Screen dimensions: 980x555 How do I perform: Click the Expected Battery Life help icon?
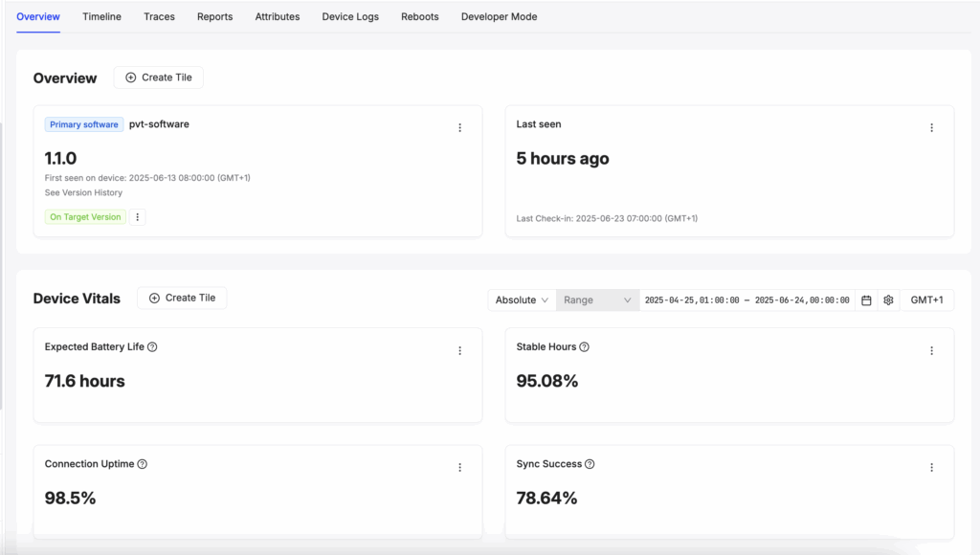pyautogui.click(x=152, y=346)
